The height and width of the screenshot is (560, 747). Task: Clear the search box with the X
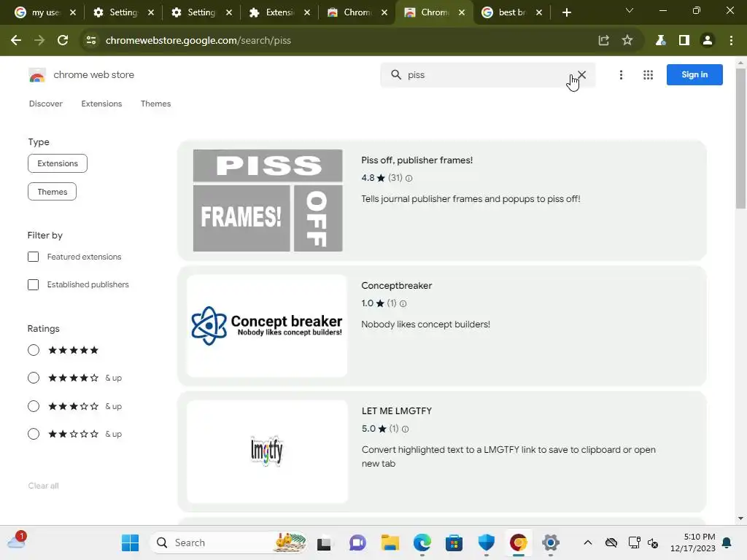coord(581,75)
